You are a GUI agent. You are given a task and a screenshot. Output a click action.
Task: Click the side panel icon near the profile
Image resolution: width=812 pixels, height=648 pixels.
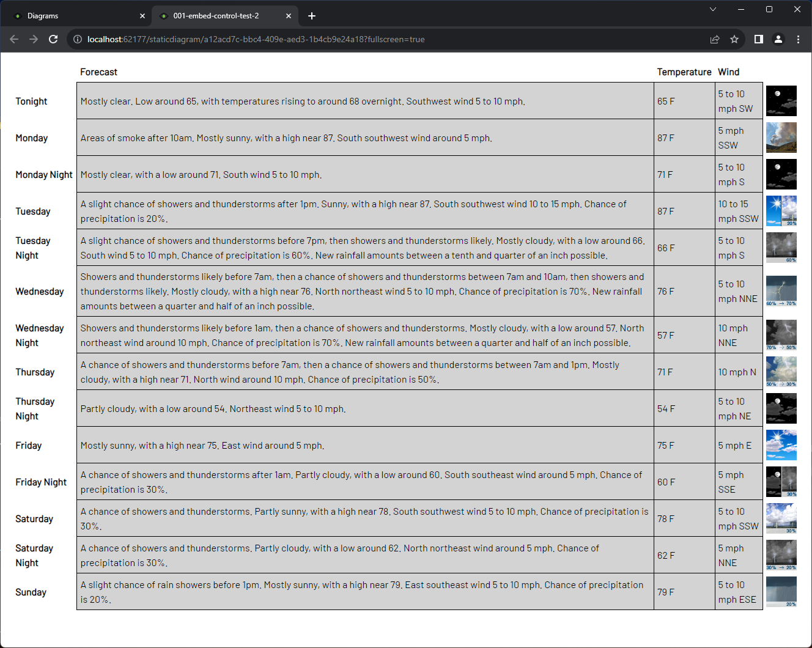(758, 39)
